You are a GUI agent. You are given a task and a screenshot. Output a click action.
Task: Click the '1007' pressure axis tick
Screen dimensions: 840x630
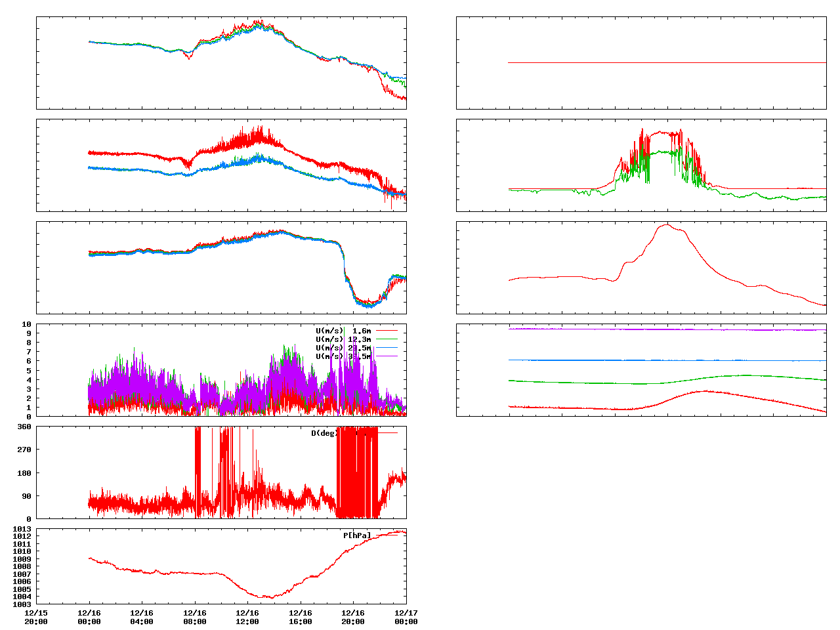(x=22, y=574)
